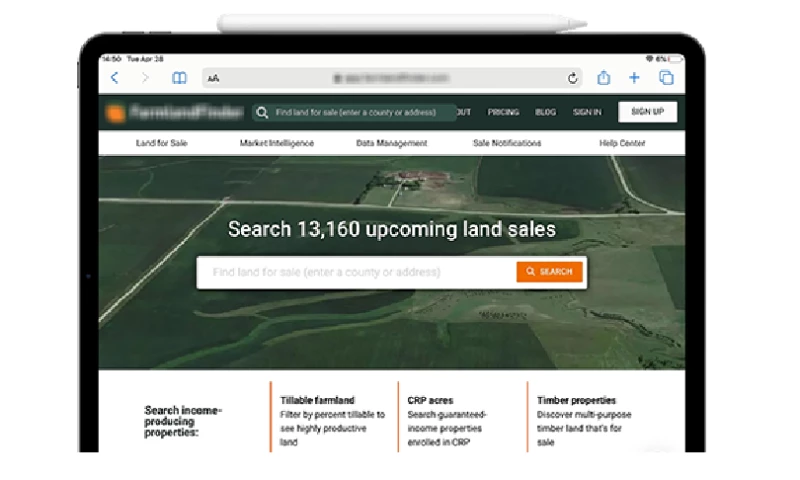The width and height of the screenshot is (800, 480).
Task: Add a new tab with plus icon
Action: (634, 78)
